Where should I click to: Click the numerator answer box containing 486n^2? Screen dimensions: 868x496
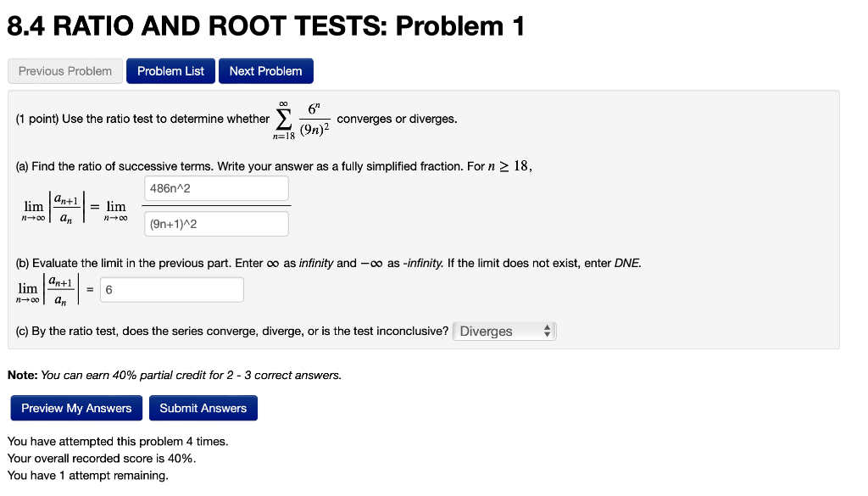tap(216, 187)
